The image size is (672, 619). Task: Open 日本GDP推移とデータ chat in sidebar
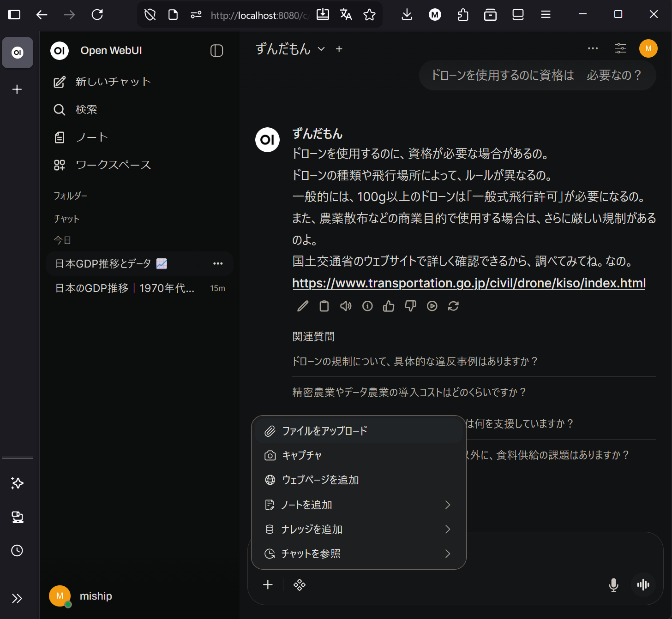(111, 264)
